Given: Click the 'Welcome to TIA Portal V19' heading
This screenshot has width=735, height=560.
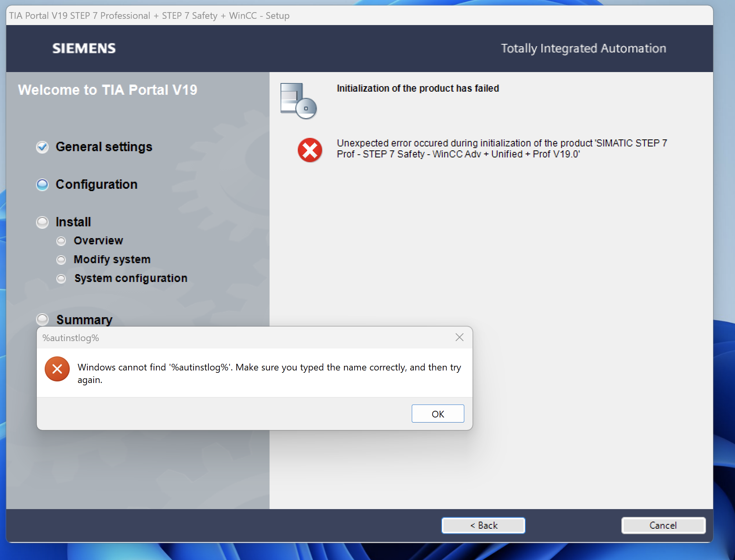Looking at the screenshot, I should pos(108,90).
